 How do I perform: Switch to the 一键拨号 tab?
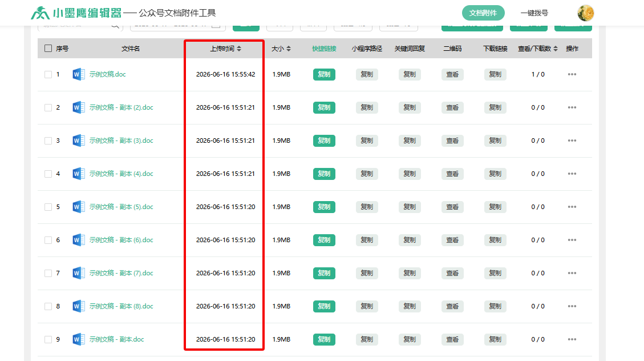pos(534,13)
